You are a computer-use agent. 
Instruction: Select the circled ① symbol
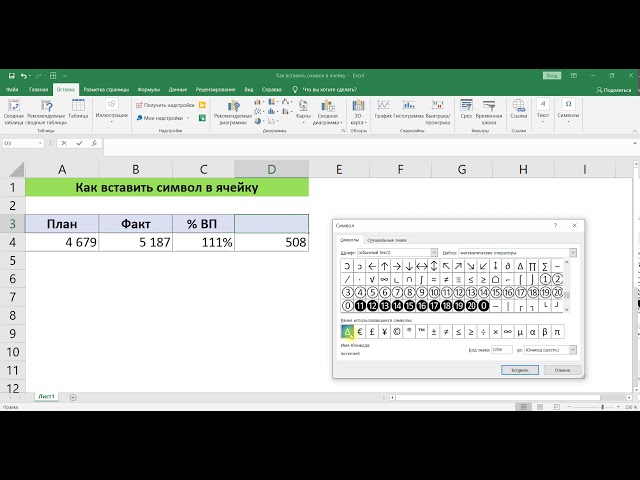545,280
